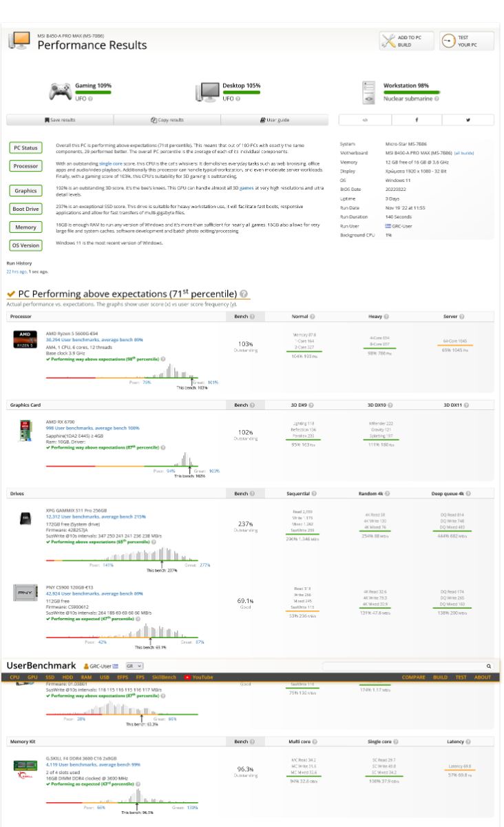Open the 'single core' link
Screen dimensions: 504x827
tap(109, 163)
